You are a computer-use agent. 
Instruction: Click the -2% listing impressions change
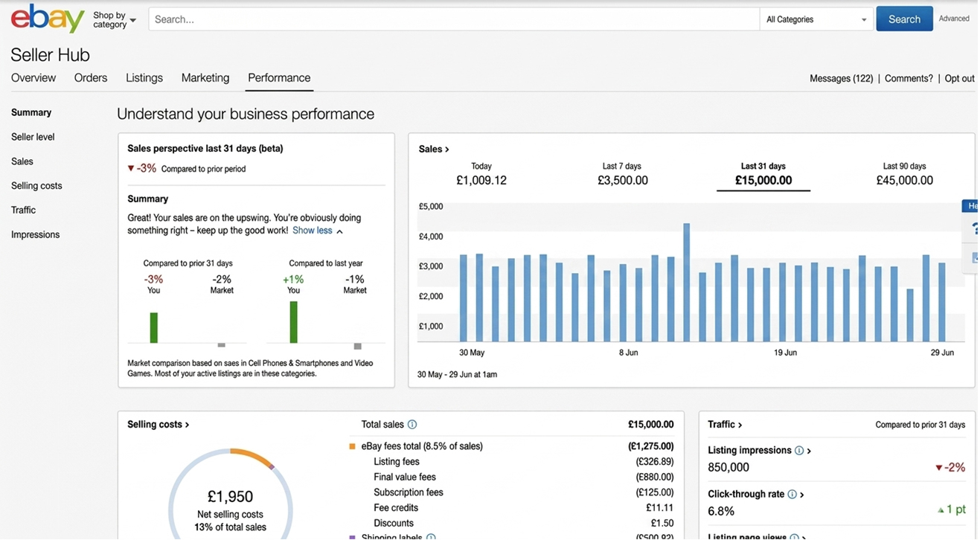pos(950,468)
